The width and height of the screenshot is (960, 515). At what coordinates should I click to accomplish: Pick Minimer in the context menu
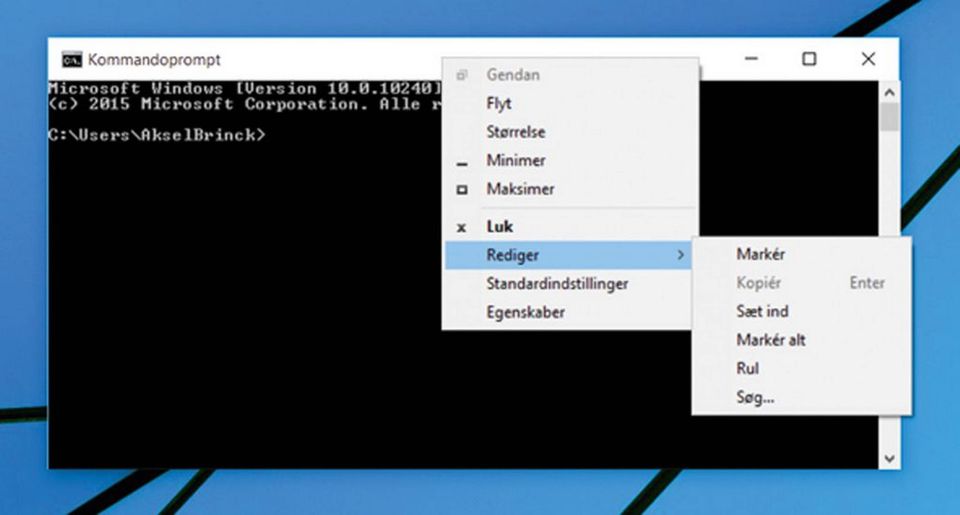[x=515, y=160]
